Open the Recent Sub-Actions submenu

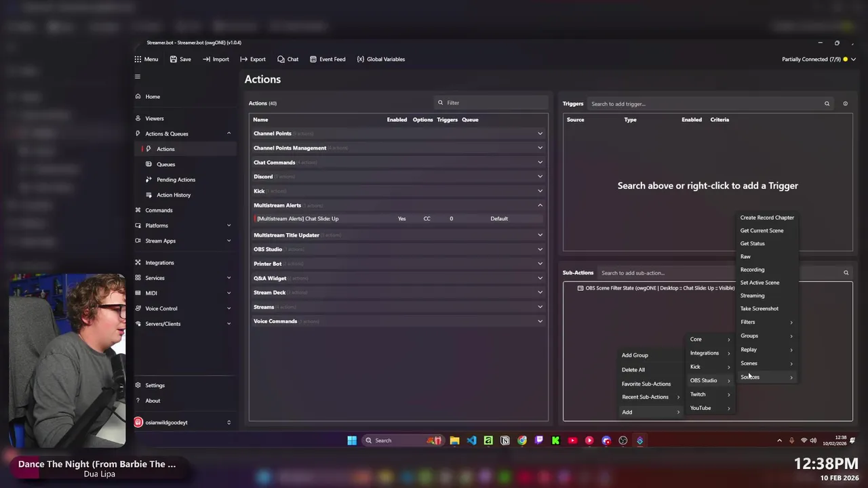[650, 397]
